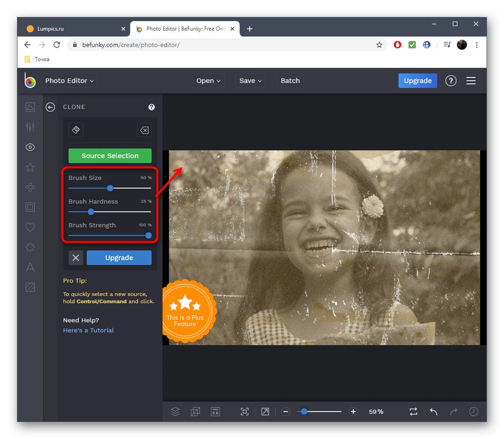Select the clone paint brush mode
The image size is (504, 439).
coord(76,130)
